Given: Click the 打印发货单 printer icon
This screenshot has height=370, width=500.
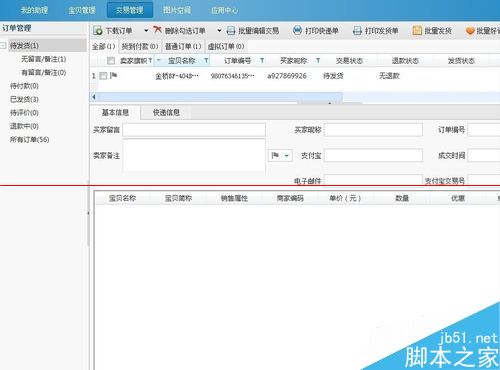Looking at the screenshot, I should [357, 31].
